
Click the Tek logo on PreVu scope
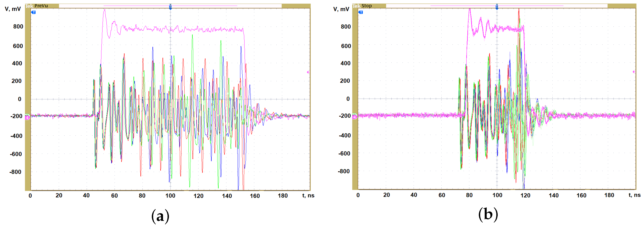point(29,6)
